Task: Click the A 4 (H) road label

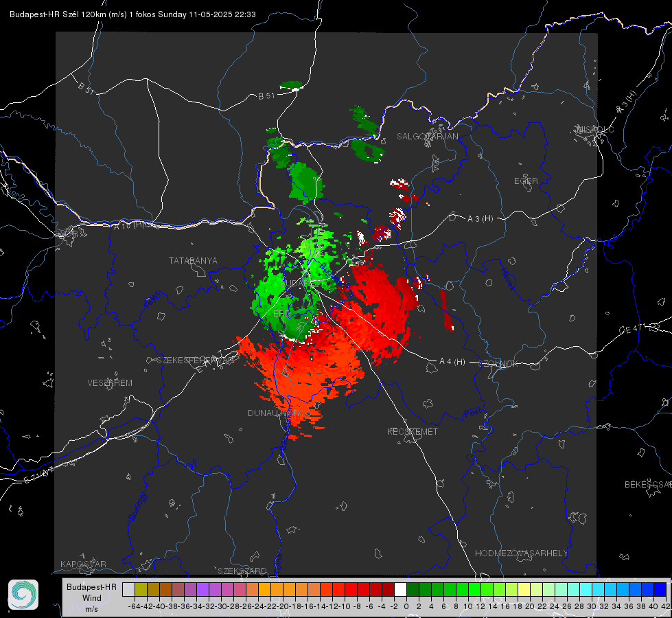Action: (x=452, y=362)
